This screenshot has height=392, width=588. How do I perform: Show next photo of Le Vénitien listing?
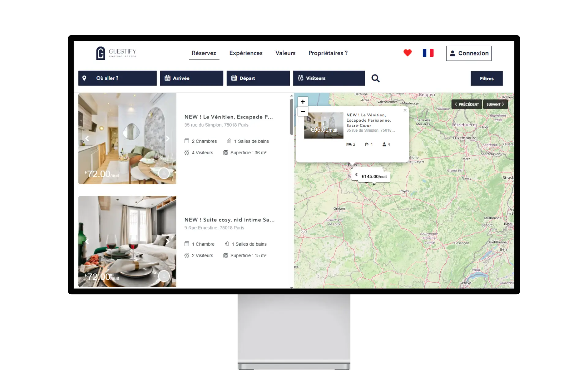[168, 138]
